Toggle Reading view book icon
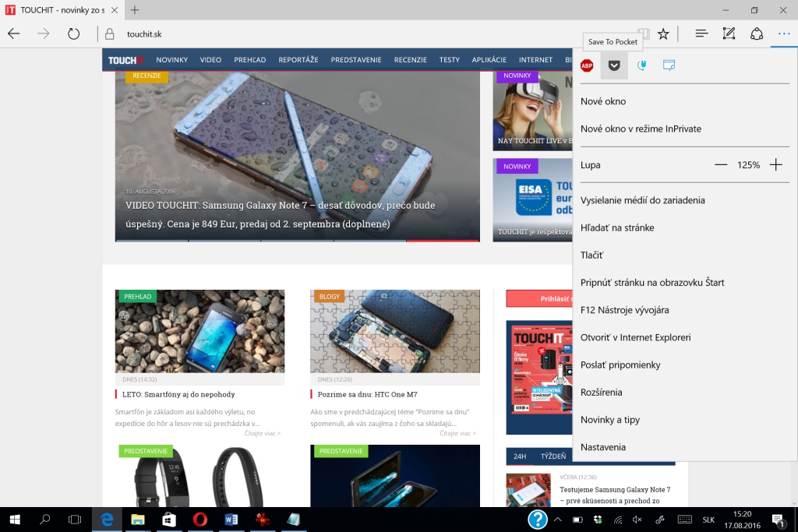Image resolution: width=798 pixels, height=532 pixels. pyautogui.click(x=644, y=34)
